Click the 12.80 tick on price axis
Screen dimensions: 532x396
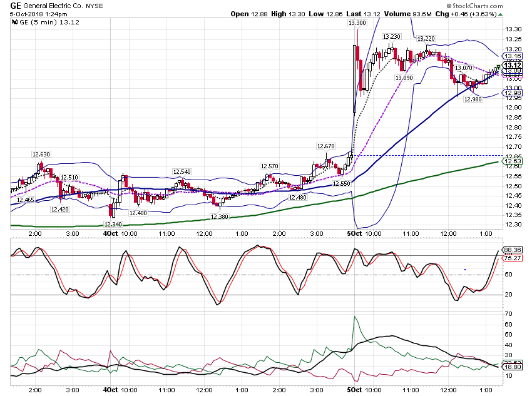coord(513,128)
